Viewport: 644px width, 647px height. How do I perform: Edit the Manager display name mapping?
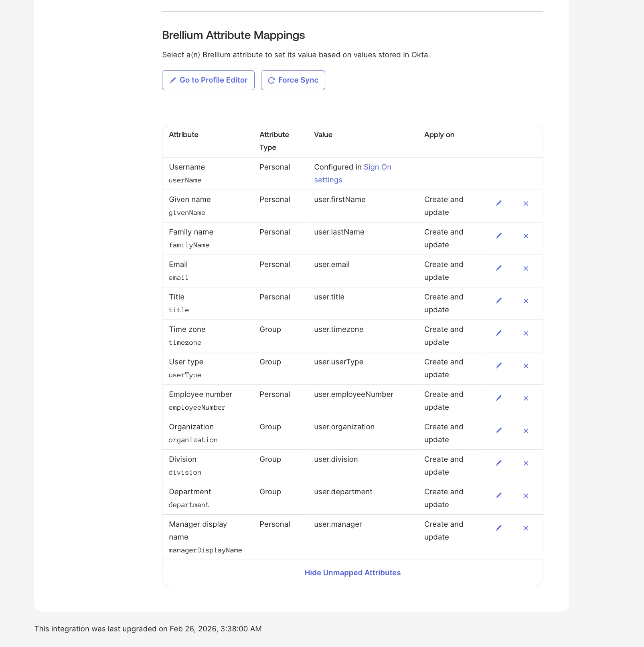498,528
